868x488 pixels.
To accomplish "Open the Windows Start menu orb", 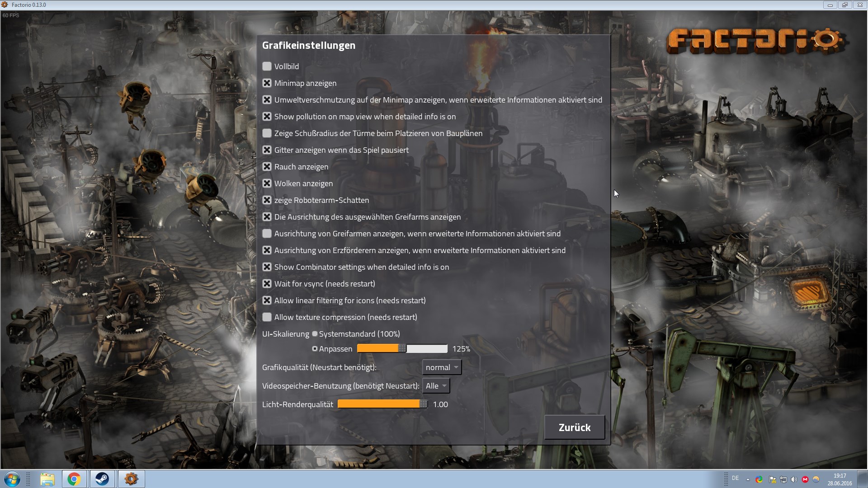I will click(x=12, y=479).
